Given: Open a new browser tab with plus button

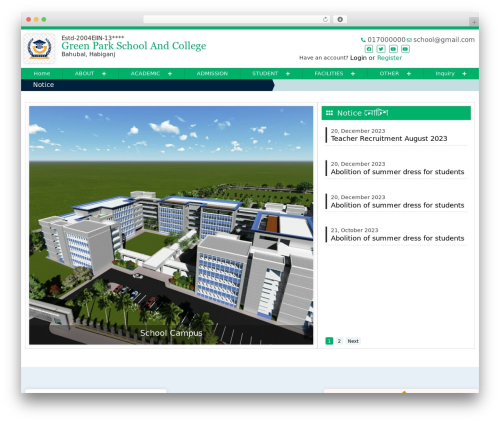Looking at the screenshot, I should pyautogui.click(x=474, y=22).
